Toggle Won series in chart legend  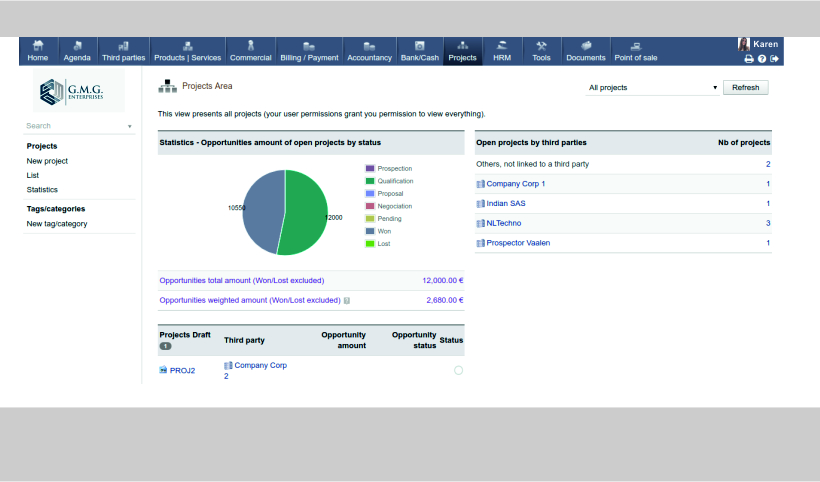370,231
